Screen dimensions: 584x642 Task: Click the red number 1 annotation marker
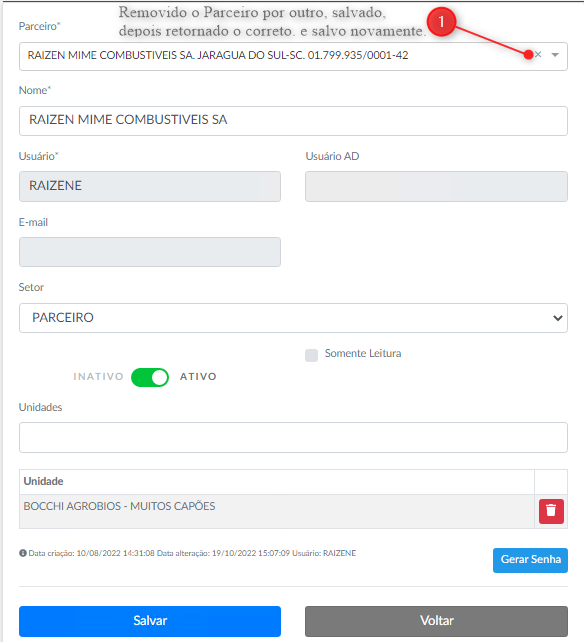pos(441,21)
